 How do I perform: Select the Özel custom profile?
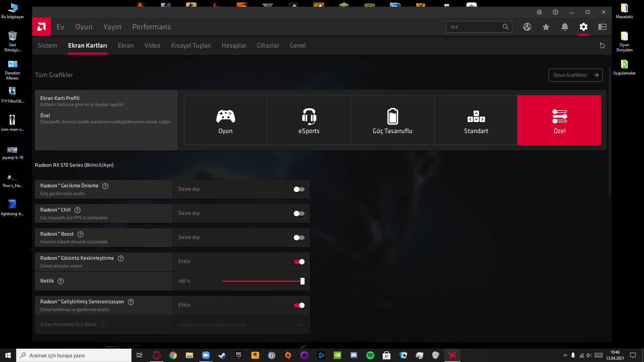click(x=559, y=120)
